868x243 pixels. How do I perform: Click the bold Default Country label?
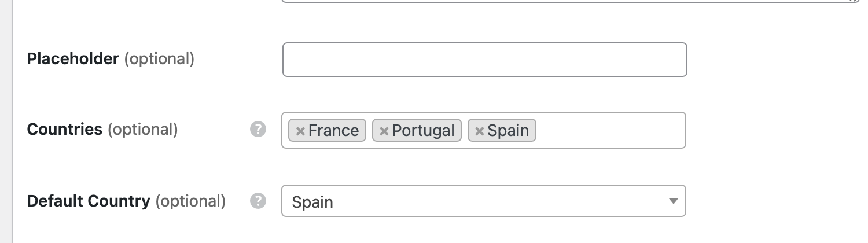[x=89, y=201]
